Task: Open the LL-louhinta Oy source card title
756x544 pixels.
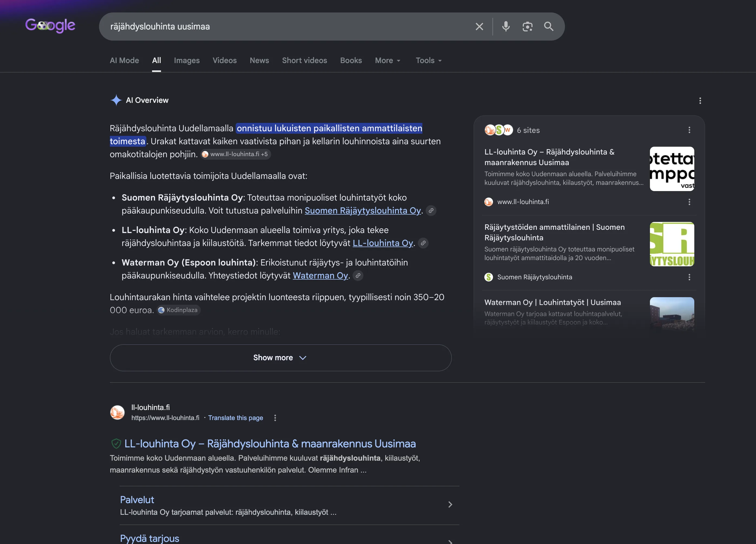Action: coord(549,157)
